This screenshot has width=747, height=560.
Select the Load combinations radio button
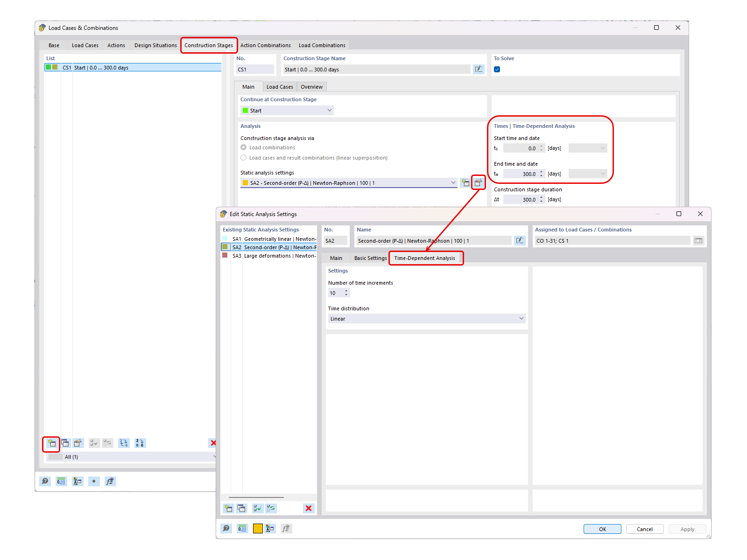(x=243, y=147)
